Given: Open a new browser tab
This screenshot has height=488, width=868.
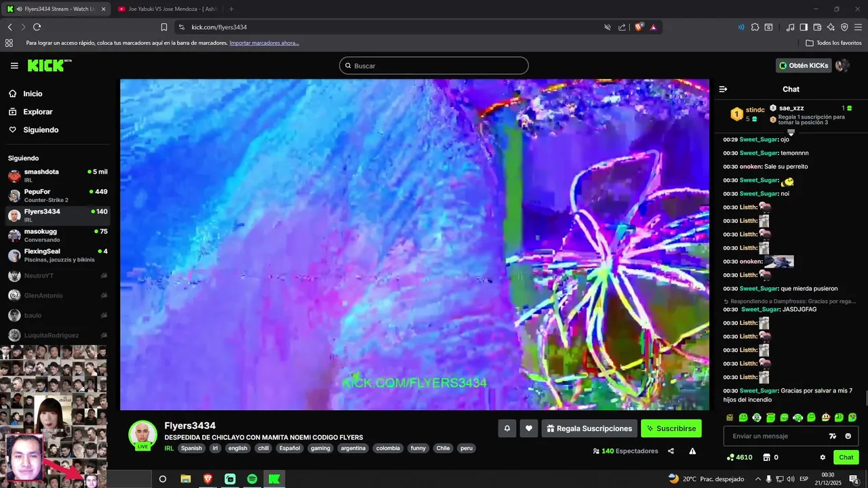Looking at the screenshot, I should [231, 9].
